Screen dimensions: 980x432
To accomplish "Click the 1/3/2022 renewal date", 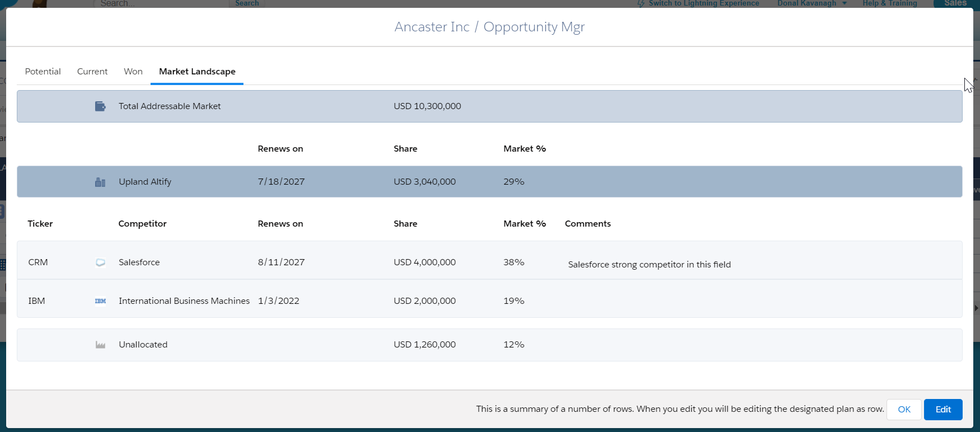I will click(278, 301).
